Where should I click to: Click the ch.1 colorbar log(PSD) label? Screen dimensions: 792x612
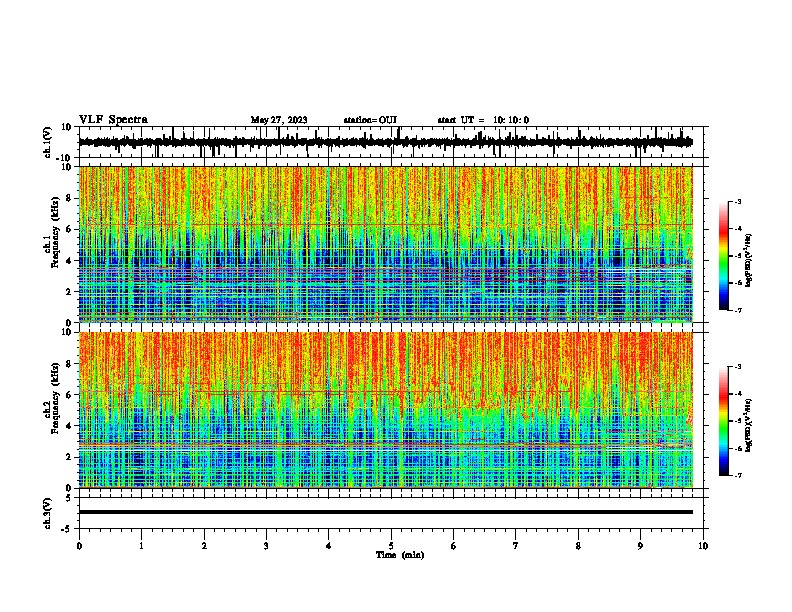coord(748,260)
